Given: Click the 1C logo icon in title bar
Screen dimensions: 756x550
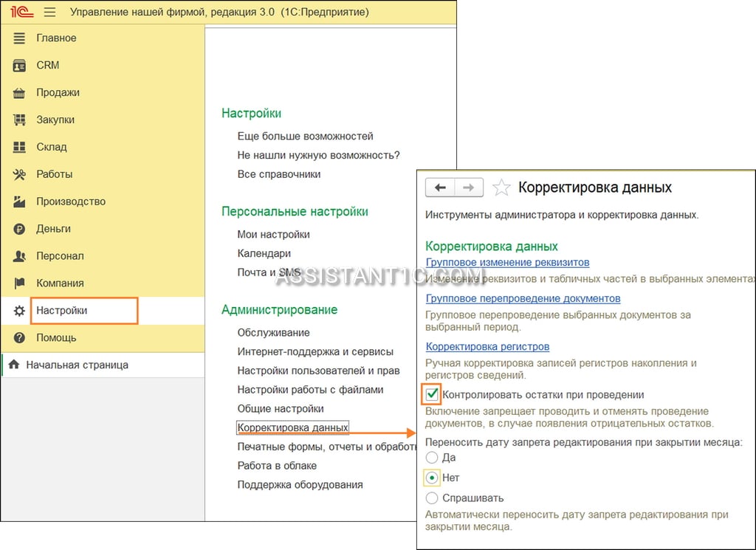Looking at the screenshot, I should 22,12.
